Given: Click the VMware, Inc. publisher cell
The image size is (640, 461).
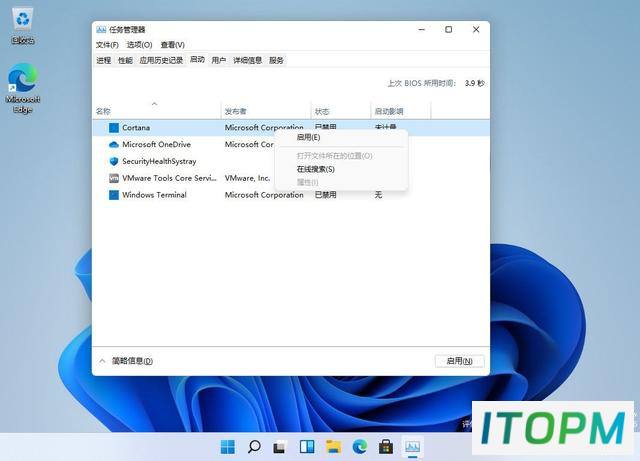Looking at the screenshot, I should click(x=247, y=178).
